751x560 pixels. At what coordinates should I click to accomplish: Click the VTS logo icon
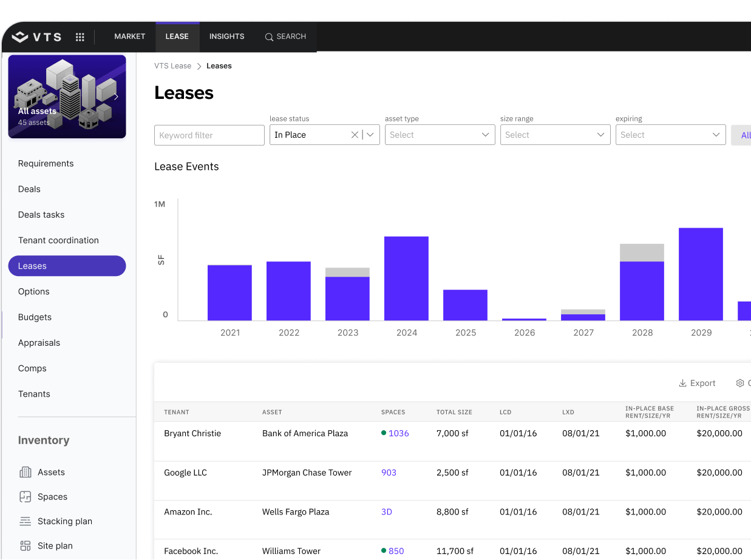pyautogui.click(x=20, y=37)
